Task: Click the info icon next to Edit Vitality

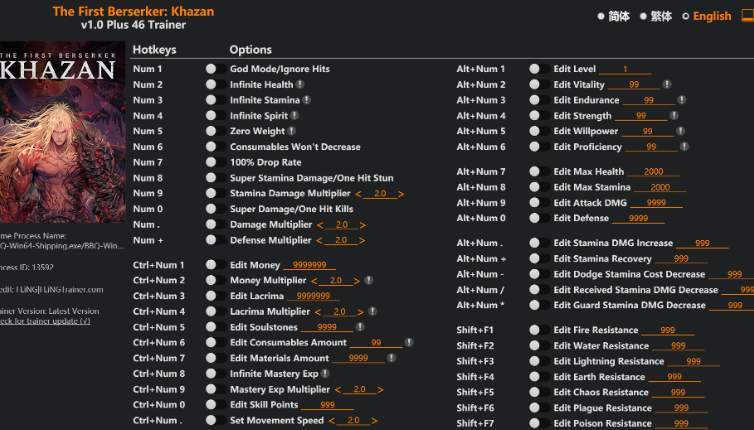Action: (x=667, y=85)
